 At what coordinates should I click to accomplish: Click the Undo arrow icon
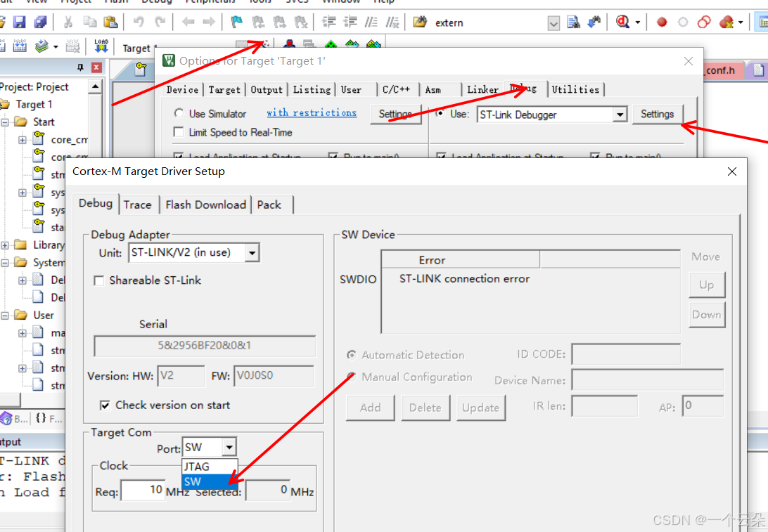click(139, 22)
